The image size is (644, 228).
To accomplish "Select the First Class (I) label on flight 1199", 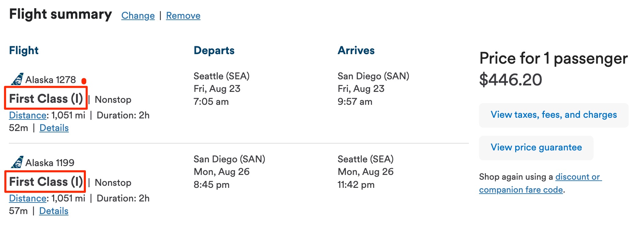I will coord(46,182).
